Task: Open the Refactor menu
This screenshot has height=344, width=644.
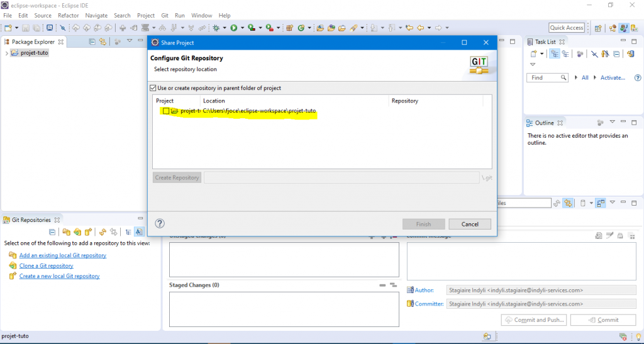Action: click(x=68, y=16)
